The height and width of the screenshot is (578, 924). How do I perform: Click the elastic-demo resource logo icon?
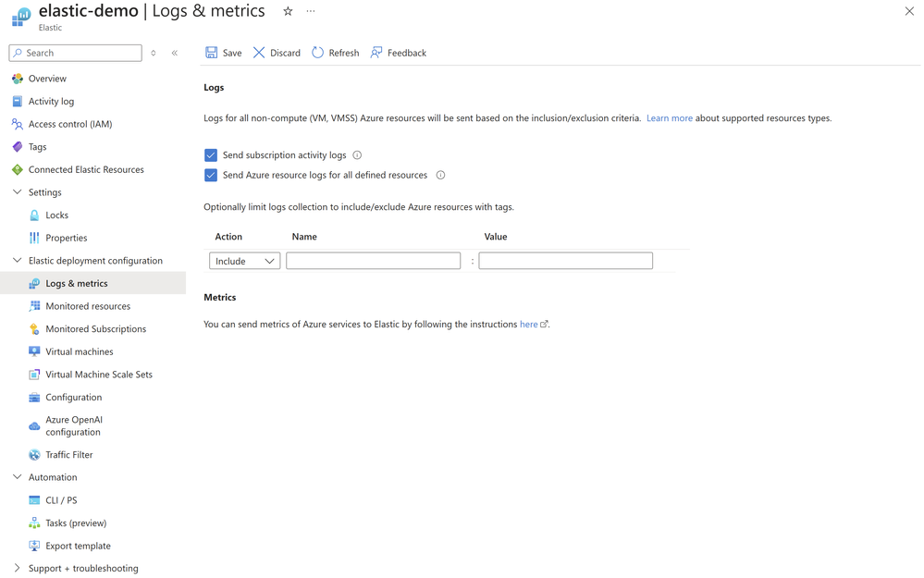tap(21, 17)
